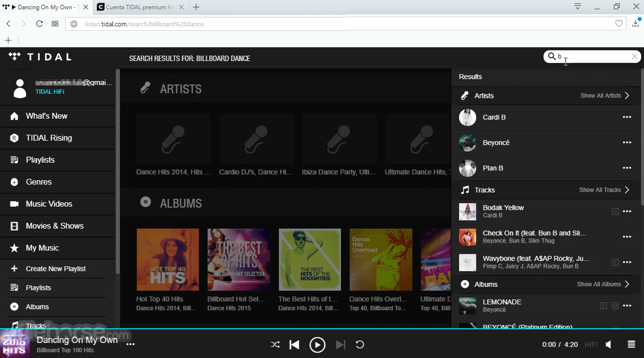Clear the search box with X
Viewport: 644px width, 358px height.
(x=634, y=56)
